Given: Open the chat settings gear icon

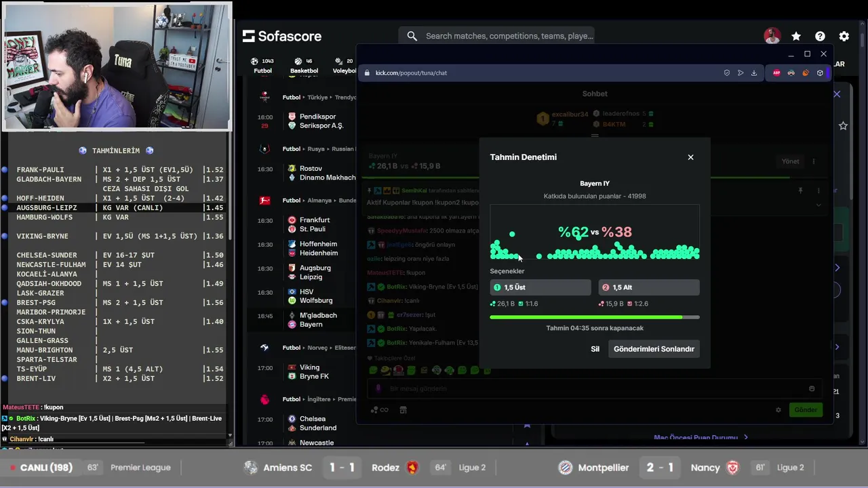Looking at the screenshot, I should click(778, 410).
